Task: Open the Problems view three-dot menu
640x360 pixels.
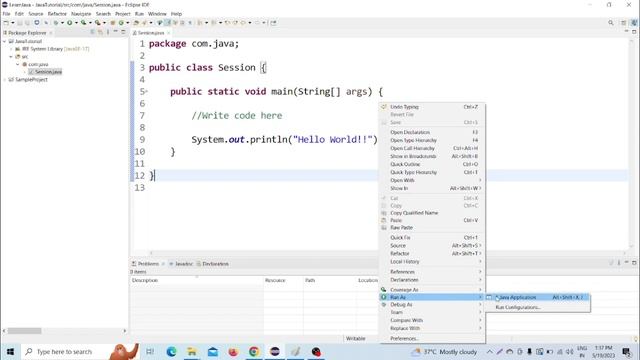Action: click(x=619, y=263)
